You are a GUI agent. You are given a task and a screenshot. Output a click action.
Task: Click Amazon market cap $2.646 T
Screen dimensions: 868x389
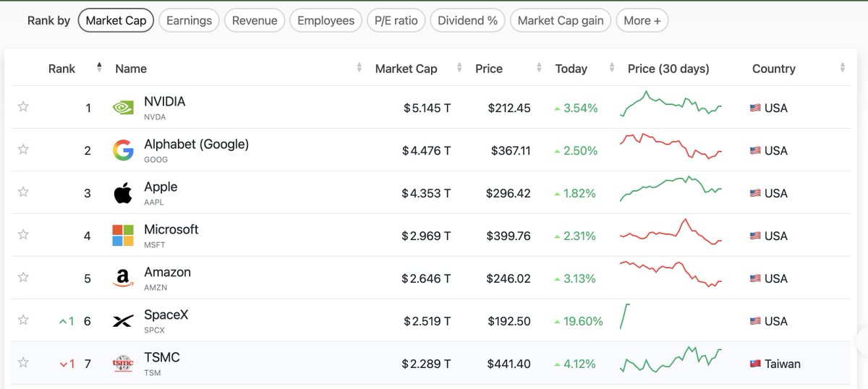427,279
